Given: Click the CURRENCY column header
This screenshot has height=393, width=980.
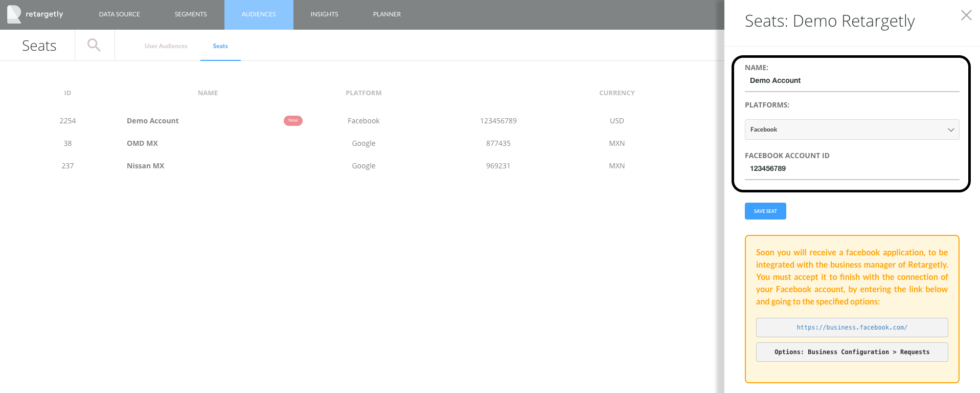Looking at the screenshot, I should click(x=617, y=93).
